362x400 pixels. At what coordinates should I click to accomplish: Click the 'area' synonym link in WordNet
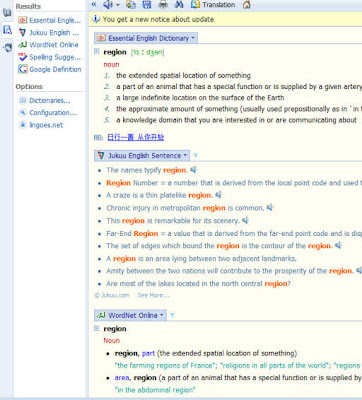tap(122, 378)
